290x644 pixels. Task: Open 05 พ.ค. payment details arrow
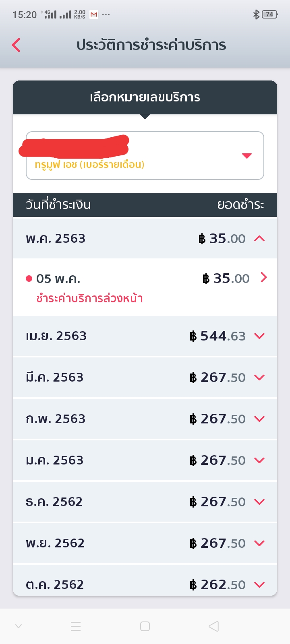tap(264, 278)
